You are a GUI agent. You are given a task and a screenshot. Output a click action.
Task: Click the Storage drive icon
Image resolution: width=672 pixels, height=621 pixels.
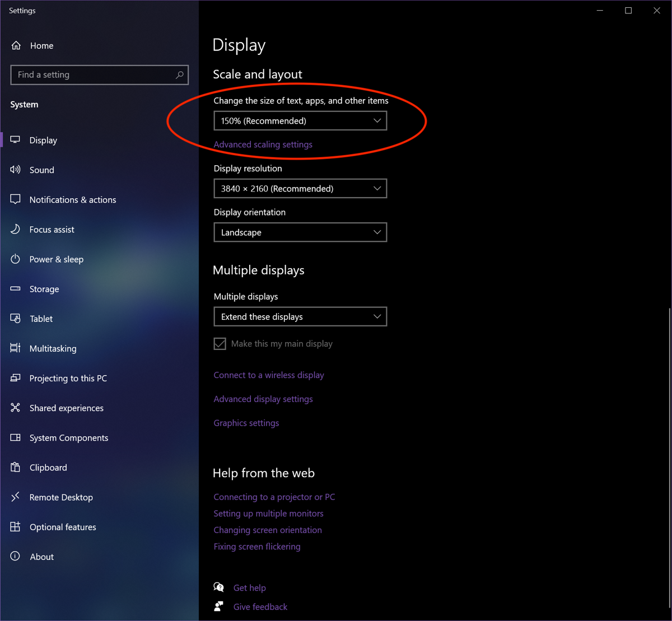tap(16, 288)
